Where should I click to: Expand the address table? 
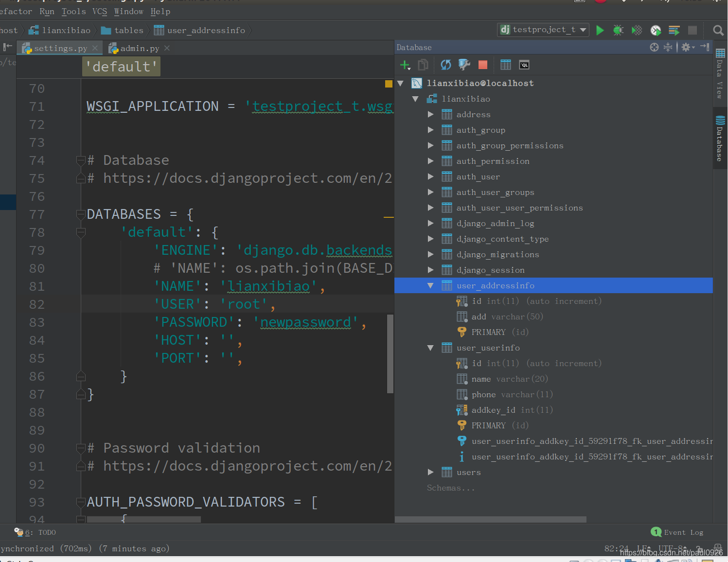point(430,114)
